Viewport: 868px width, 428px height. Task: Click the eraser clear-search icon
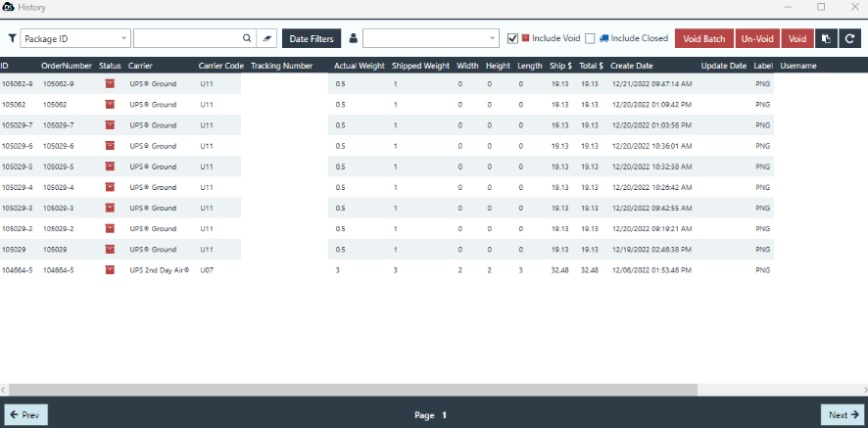pos(268,39)
